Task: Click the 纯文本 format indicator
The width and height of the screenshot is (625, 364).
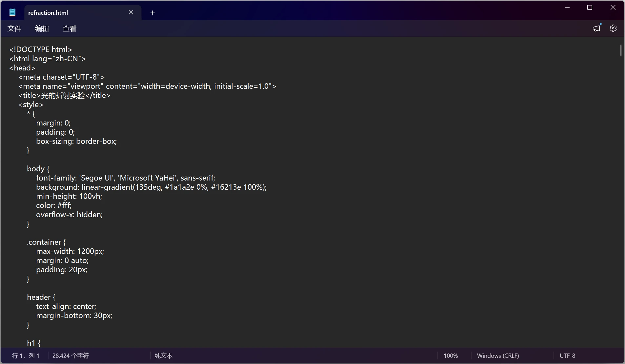Action: point(163,356)
